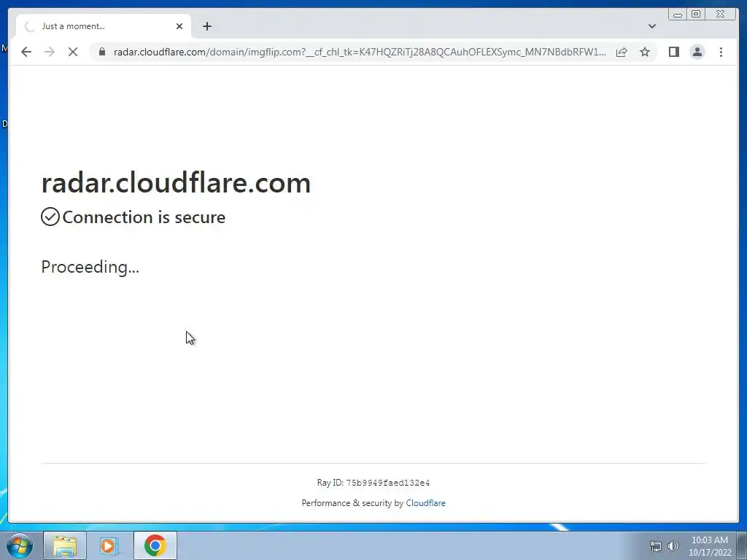The height and width of the screenshot is (560, 747).
Task: Open the Chrome three-dot menu
Action: coord(721,52)
